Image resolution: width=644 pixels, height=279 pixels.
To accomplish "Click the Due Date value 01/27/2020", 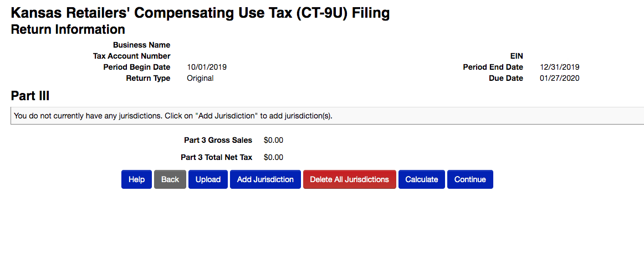I will point(559,79).
